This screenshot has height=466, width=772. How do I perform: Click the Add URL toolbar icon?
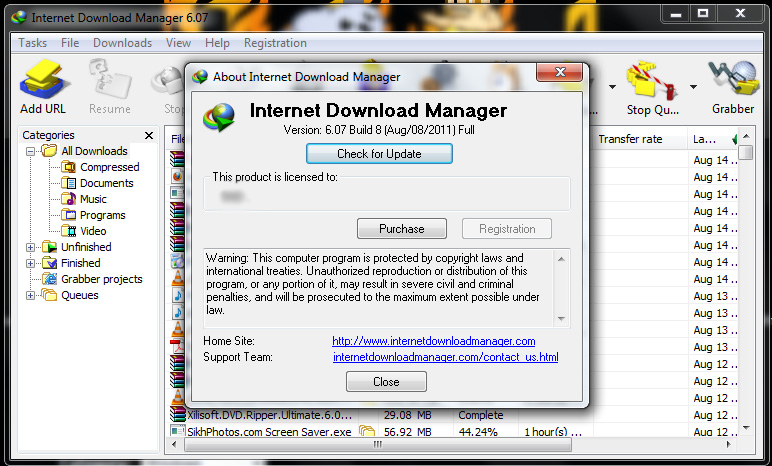tap(43, 79)
